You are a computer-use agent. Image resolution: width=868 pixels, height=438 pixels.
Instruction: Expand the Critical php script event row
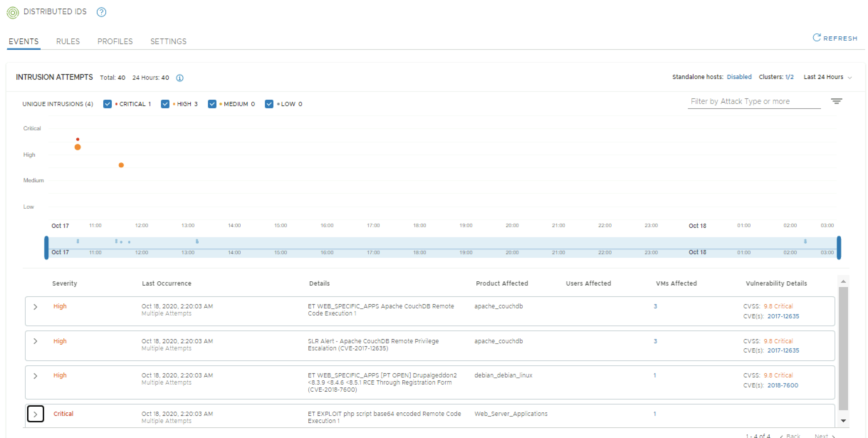click(35, 414)
